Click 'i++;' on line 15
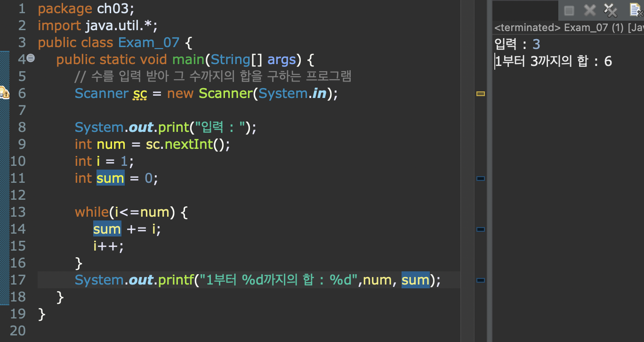The height and width of the screenshot is (342, 644). [108, 246]
